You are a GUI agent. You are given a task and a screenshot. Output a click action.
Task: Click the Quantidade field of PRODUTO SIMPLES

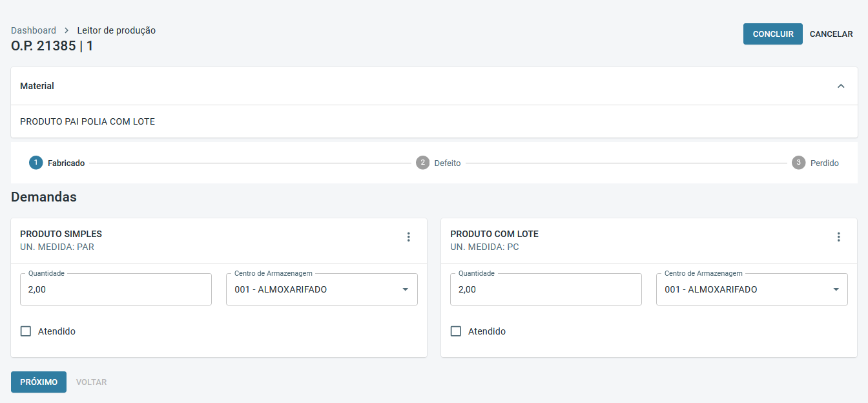pos(116,289)
